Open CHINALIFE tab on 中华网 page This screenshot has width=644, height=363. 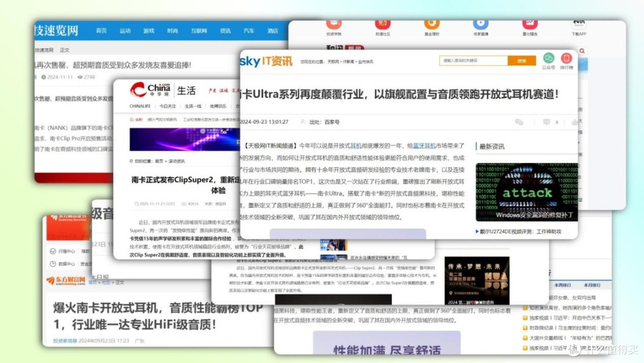pyautogui.click(x=140, y=106)
